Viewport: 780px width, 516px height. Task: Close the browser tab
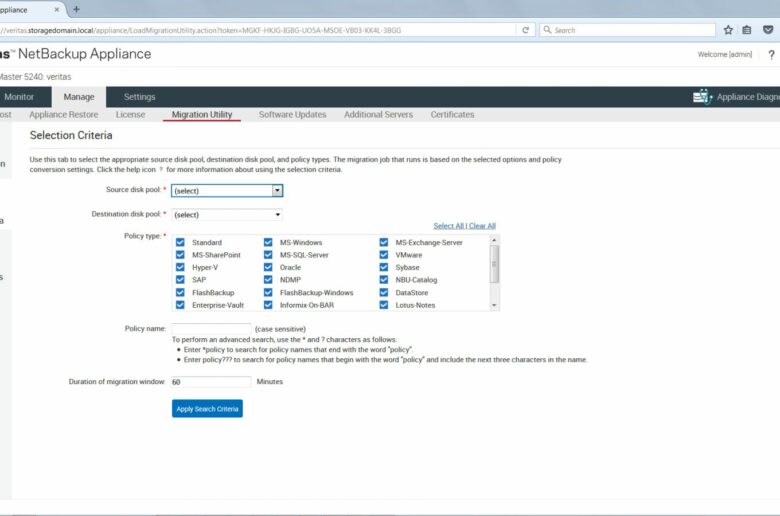pyautogui.click(x=57, y=9)
